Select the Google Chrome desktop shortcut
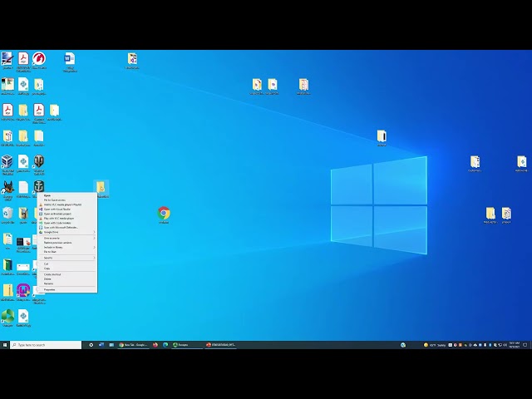The height and width of the screenshot is (399, 532). pyautogui.click(x=164, y=215)
